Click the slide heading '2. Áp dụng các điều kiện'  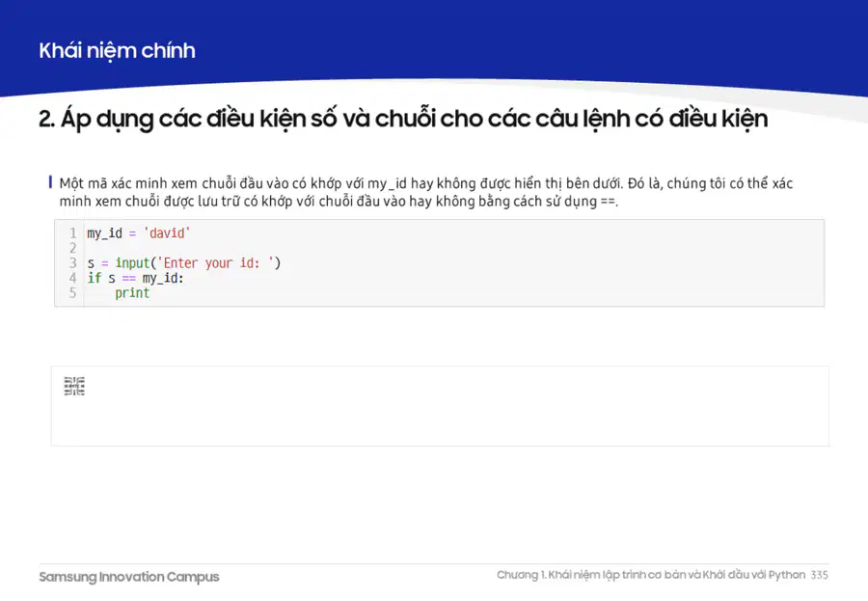click(403, 119)
